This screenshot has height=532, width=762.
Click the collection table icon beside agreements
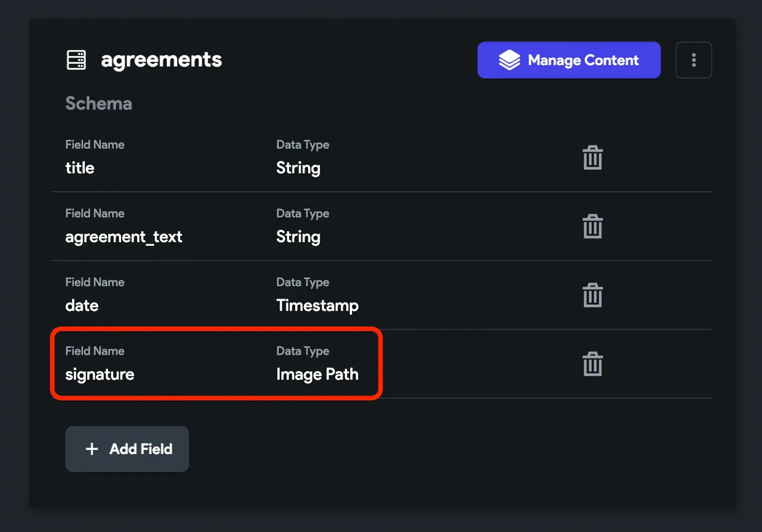[x=76, y=60]
